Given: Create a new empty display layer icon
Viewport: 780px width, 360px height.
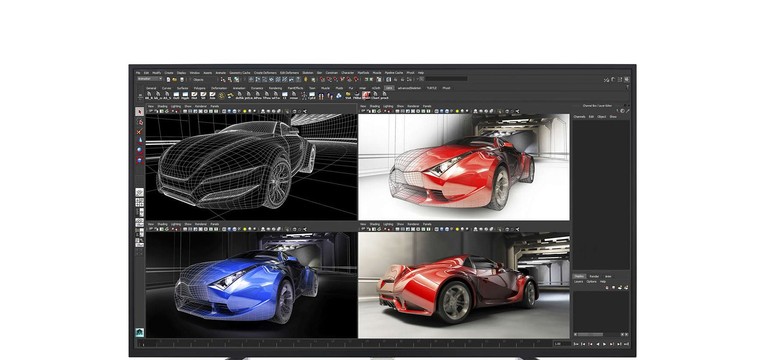Looking at the screenshot, I should point(620,287).
